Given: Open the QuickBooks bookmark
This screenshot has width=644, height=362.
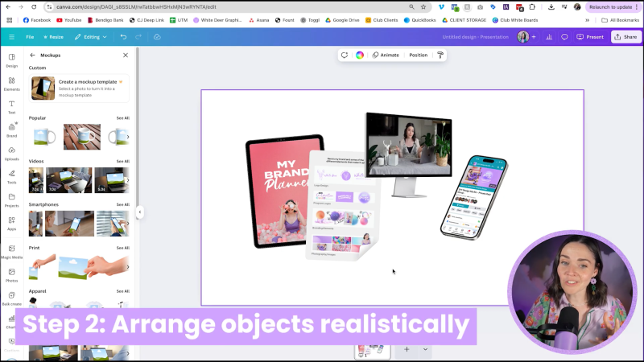Looking at the screenshot, I should click(419, 20).
